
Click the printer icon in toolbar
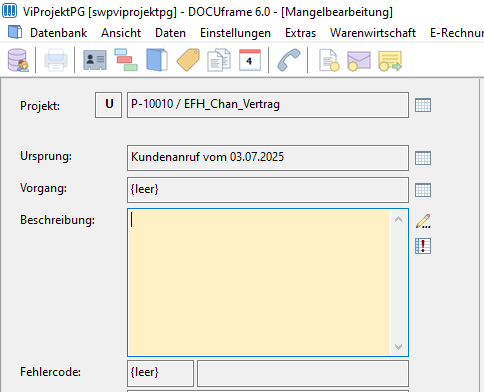(56, 60)
